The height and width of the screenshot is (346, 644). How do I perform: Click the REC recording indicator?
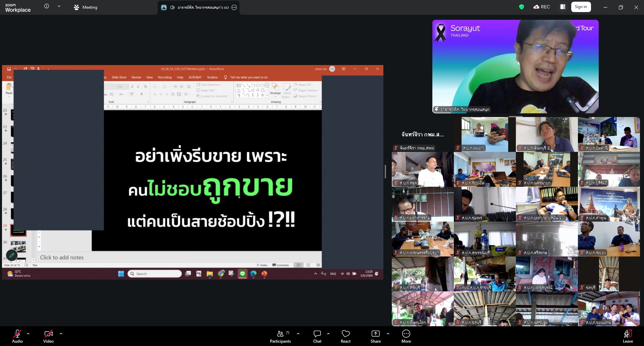tap(541, 7)
